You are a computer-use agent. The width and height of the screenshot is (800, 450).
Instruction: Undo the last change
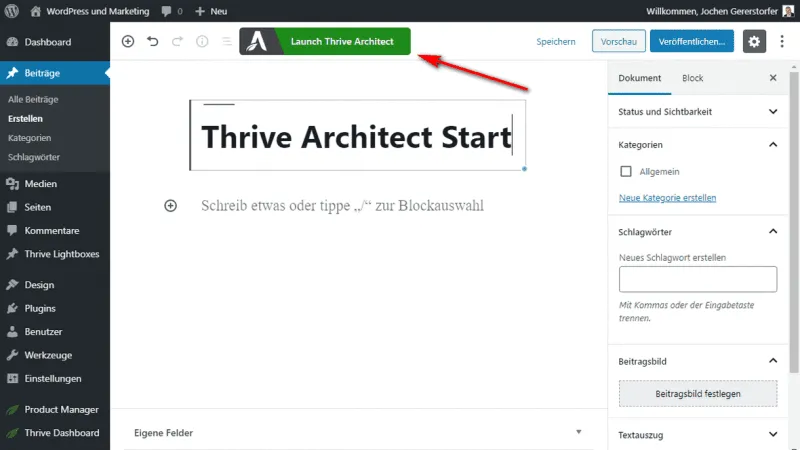[153, 41]
